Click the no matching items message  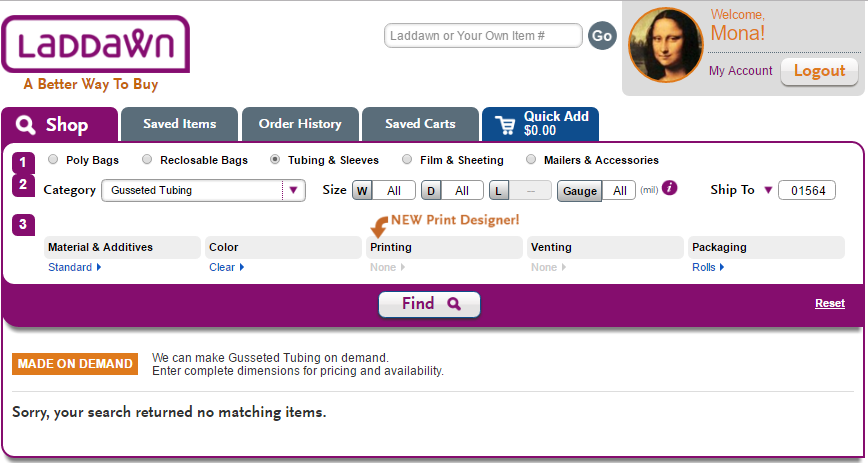169,412
